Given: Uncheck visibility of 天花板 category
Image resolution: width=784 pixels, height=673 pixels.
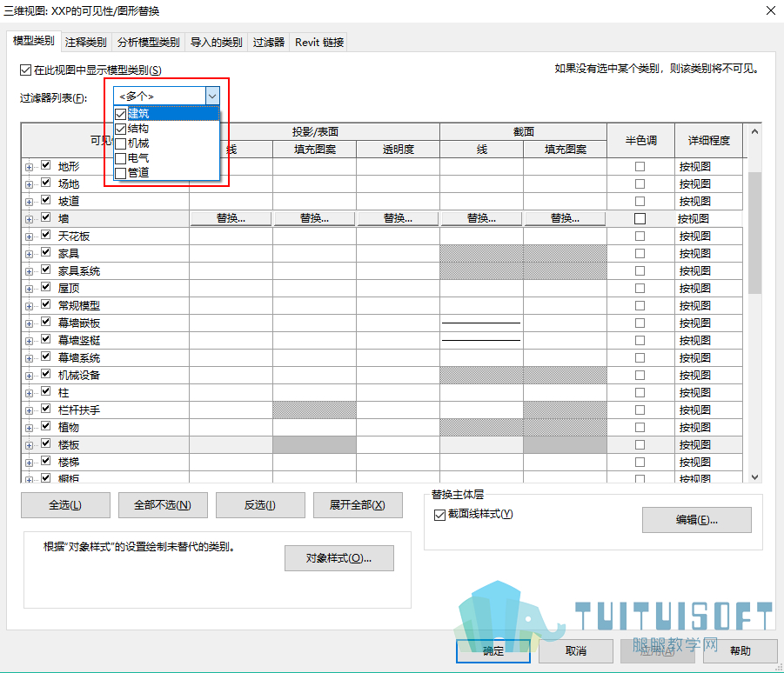Looking at the screenshot, I should point(46,234).
